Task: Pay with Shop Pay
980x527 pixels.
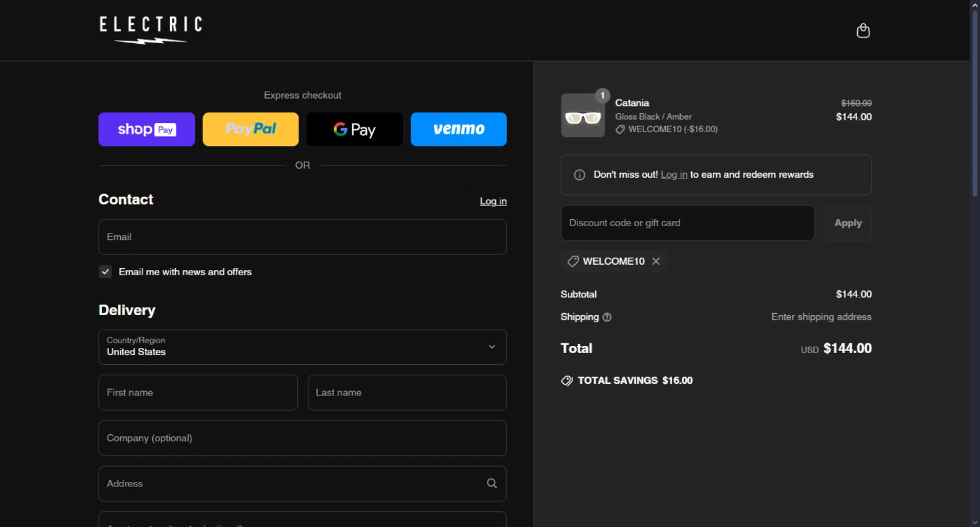Action: tap(146, 129)
